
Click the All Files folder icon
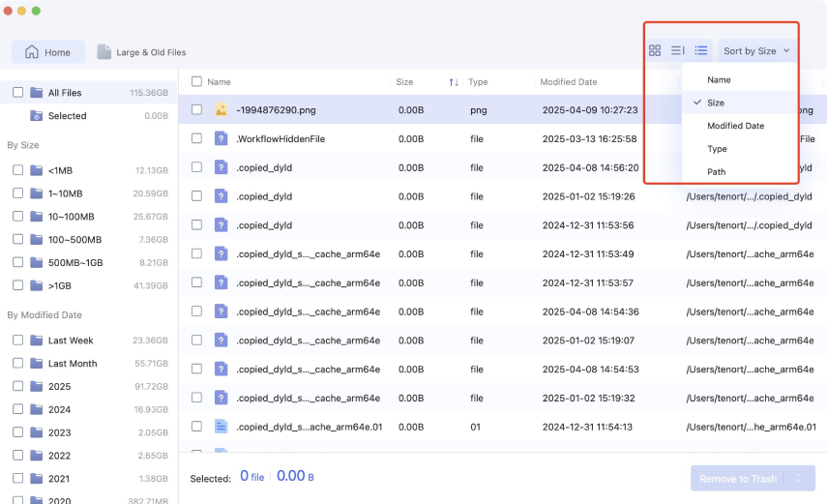pyautogui.click(x=37, y=92)
